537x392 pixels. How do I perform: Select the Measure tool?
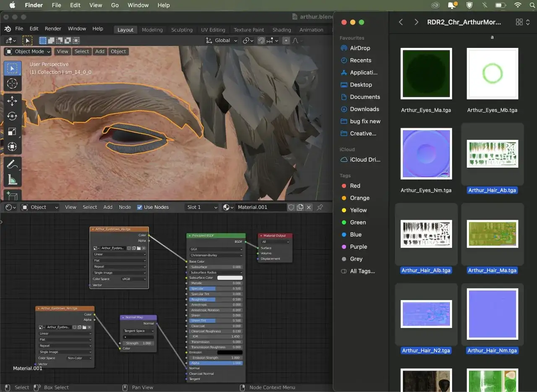(12, 180)
